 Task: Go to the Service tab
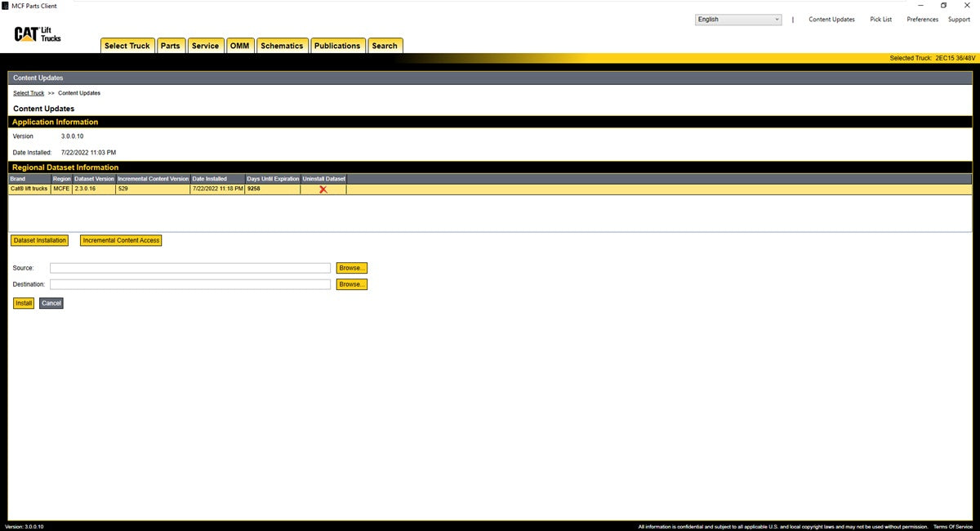(x=205, y=46)
